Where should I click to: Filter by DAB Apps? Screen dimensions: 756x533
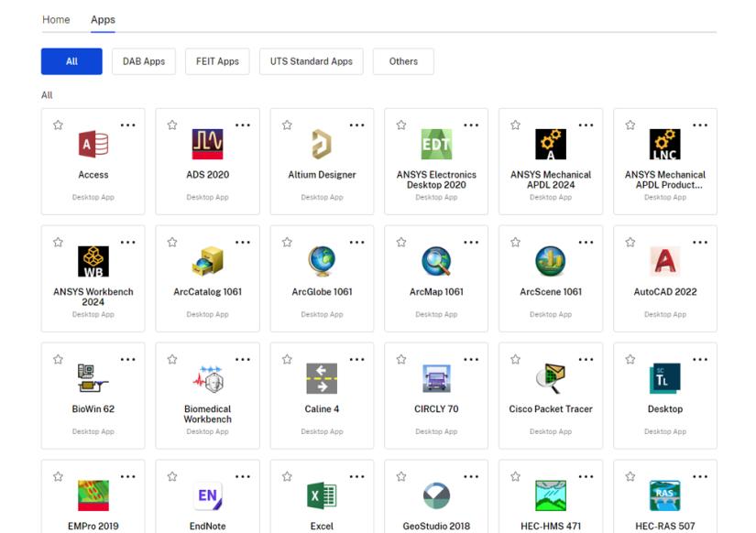(x=144, y=61)
